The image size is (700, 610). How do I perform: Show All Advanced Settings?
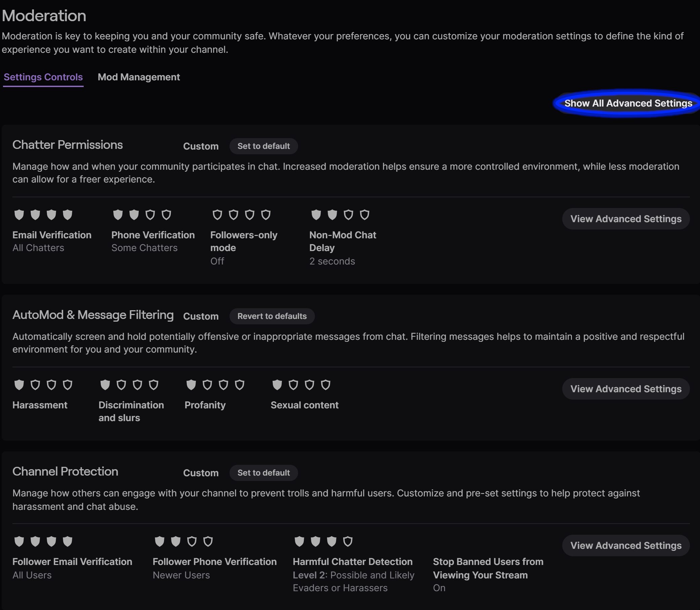click(628, 104)
